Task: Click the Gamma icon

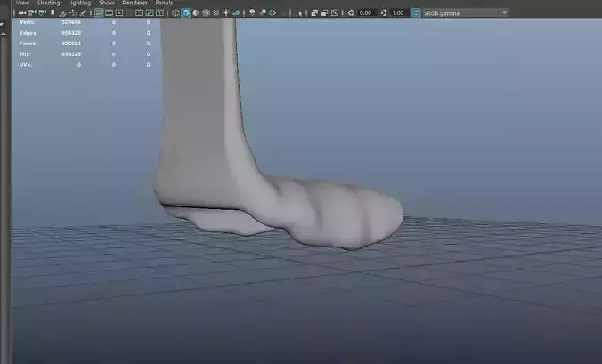Action: tap(384, 12)
